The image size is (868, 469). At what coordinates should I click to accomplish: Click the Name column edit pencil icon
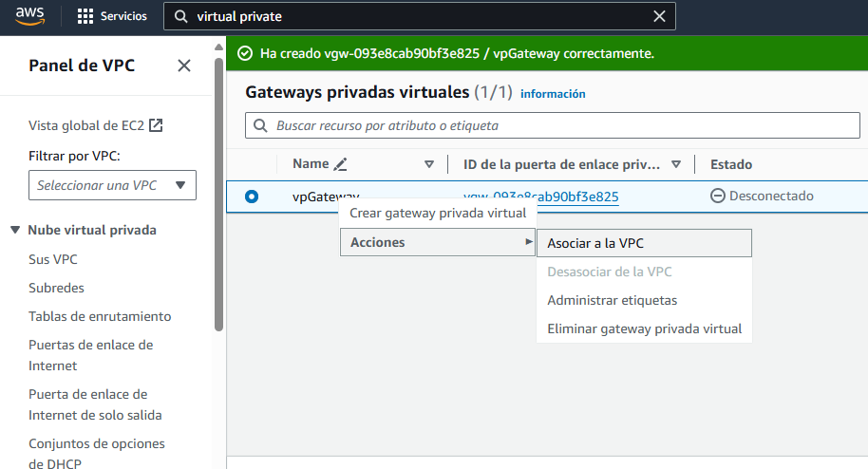(x=340, y=164)
